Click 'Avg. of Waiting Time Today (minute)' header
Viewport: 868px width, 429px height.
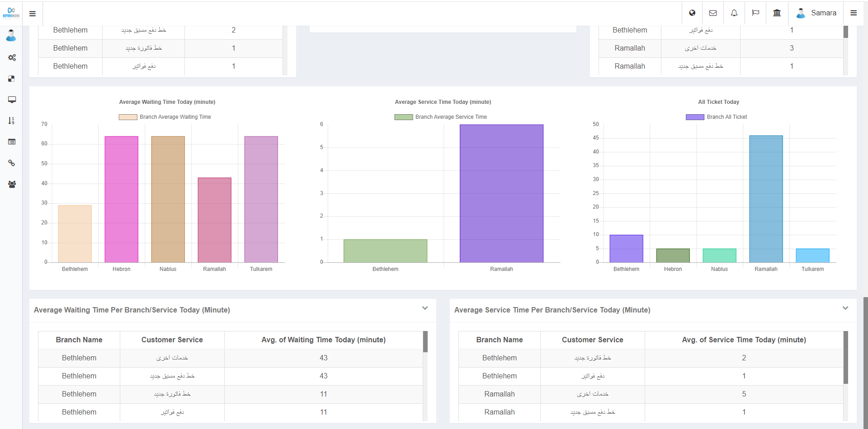point(324,340)
